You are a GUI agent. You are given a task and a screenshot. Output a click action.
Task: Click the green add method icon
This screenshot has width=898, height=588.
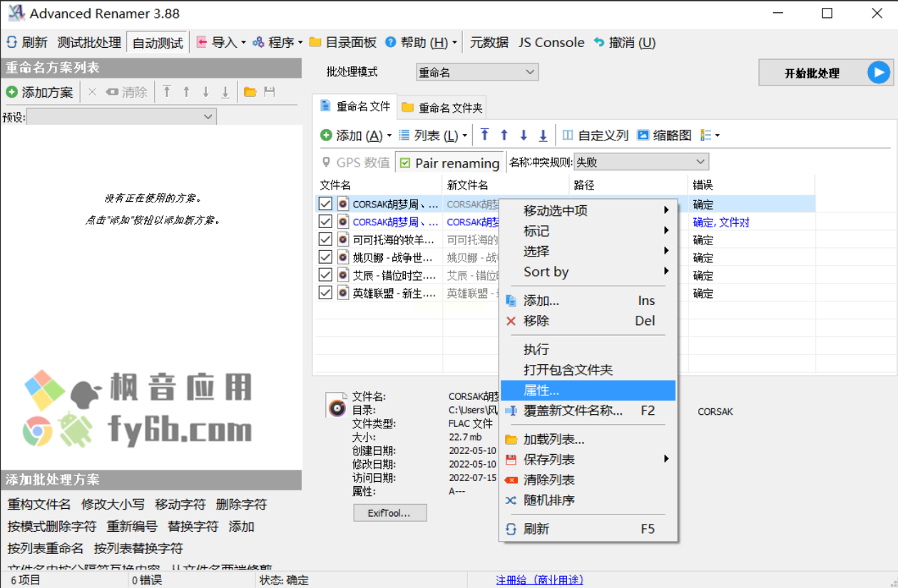pyautogui.click(x=11, y=92)
